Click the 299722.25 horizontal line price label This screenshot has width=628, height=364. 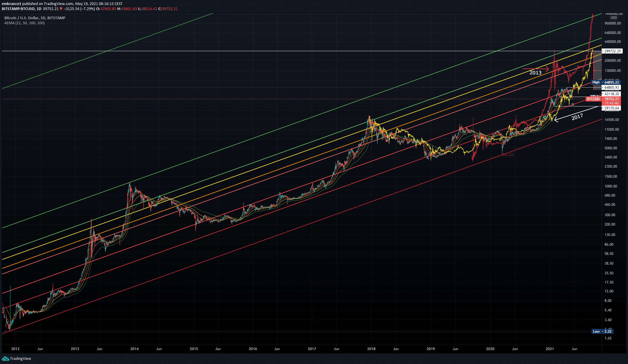(612, 51)
